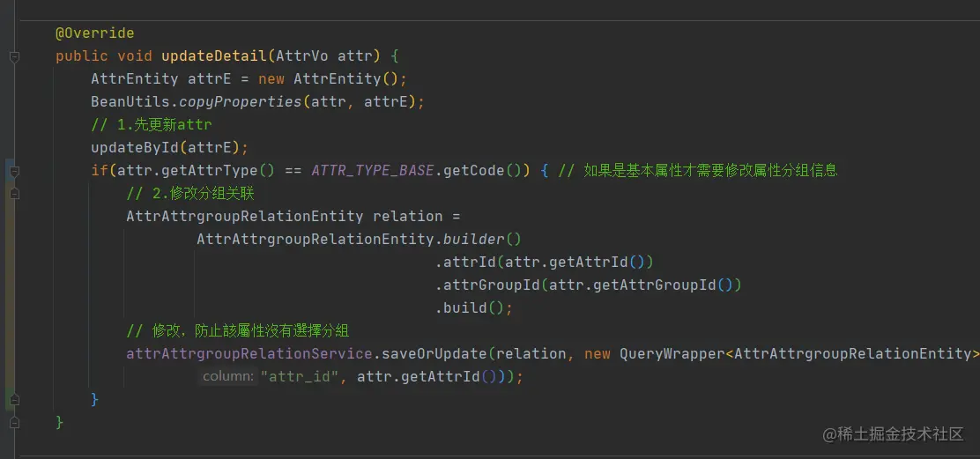Click the updateById method call
This screenshot has width=980, height=459.
(x=134, y=147)
